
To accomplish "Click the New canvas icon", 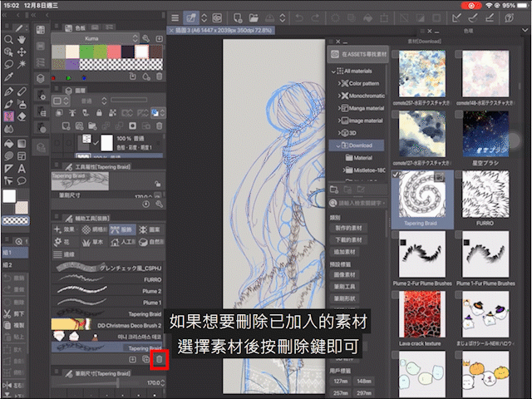I will point(238,18).
